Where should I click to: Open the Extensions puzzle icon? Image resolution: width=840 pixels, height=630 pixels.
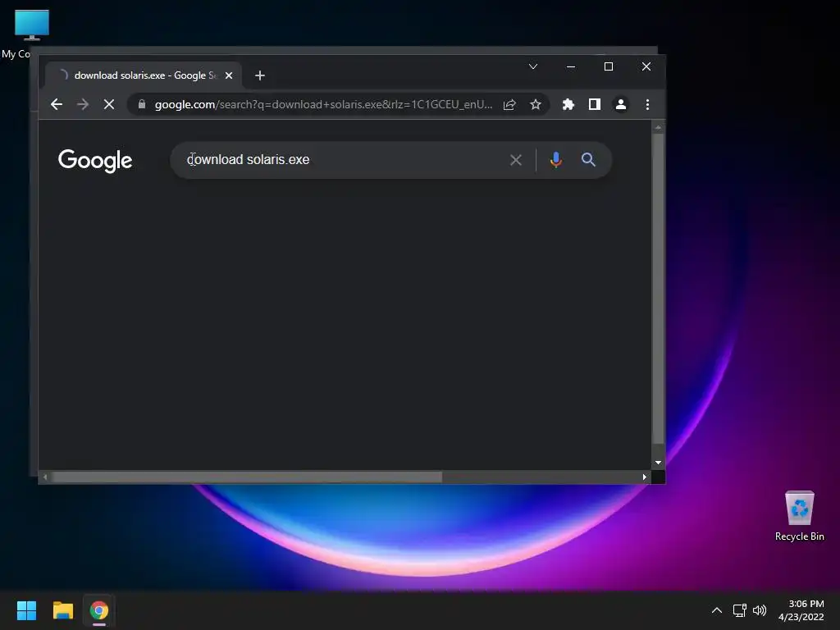coord(568,104)
